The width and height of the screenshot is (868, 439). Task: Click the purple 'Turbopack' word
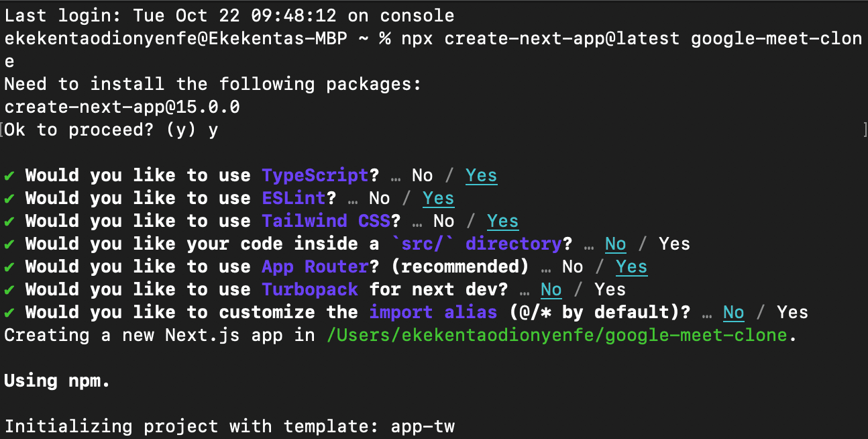pos(310,289)
